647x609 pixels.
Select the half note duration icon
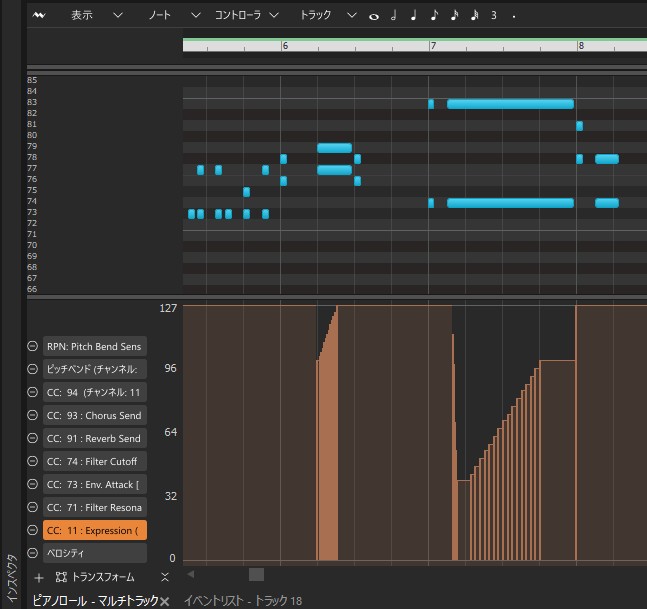coord(393,16)
